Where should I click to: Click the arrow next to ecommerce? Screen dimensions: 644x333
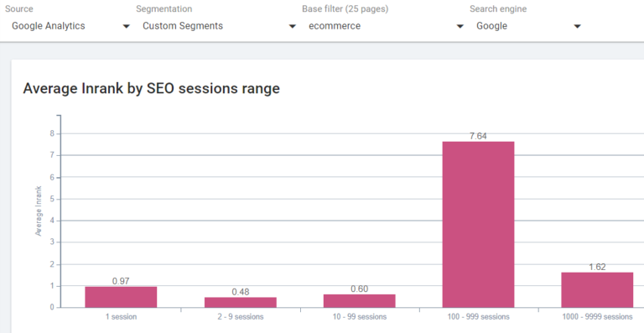click(x=460, y=26)
